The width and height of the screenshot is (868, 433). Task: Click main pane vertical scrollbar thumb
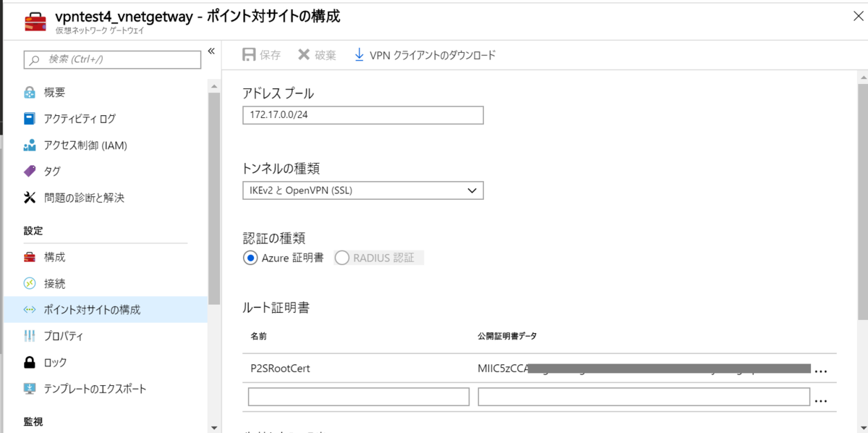point(861,201)
